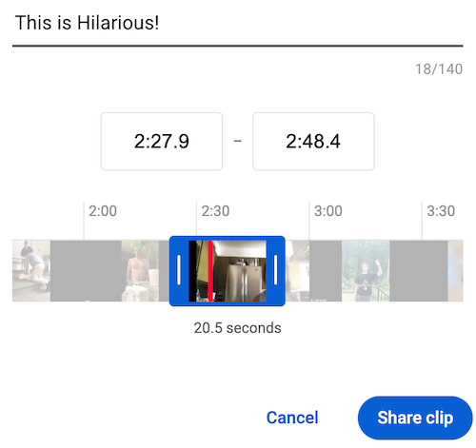Grab the right clip trim handle

point(275,270)
